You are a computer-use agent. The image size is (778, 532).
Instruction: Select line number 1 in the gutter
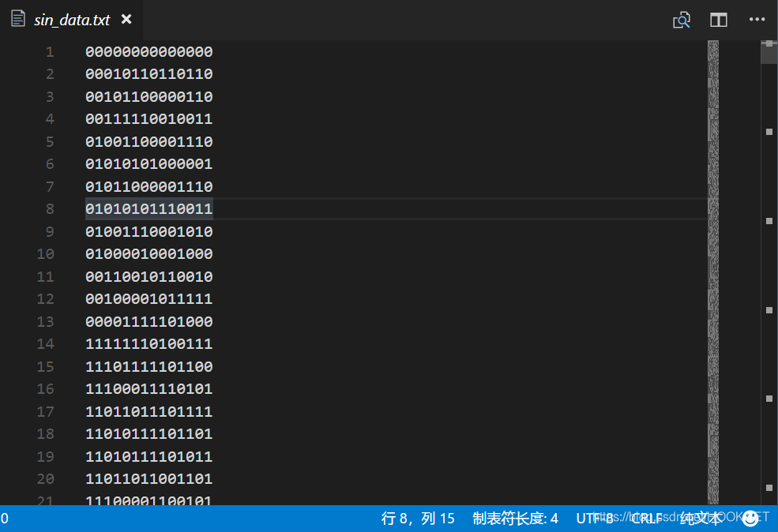point(50,51)
